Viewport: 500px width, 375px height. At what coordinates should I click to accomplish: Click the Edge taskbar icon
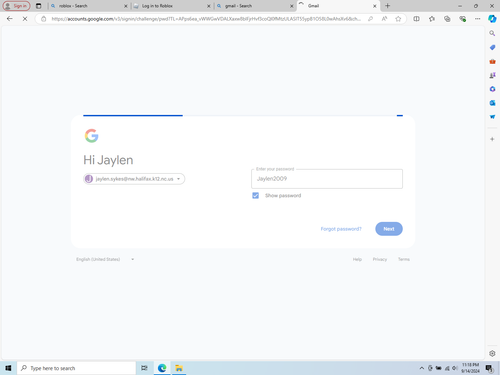(x=162, y=368)
